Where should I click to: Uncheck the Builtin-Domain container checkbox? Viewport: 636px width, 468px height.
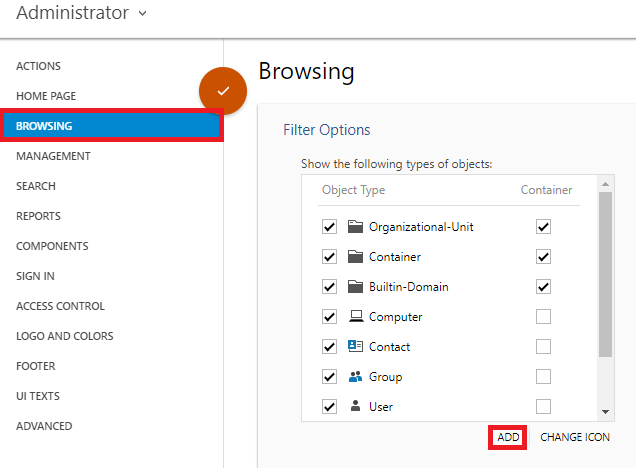tap(543, 287)
